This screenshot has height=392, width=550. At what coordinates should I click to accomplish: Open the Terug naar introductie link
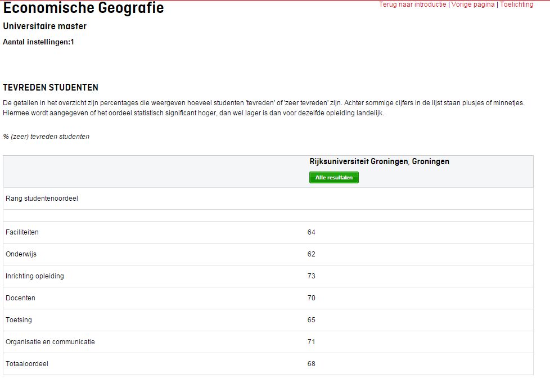[413, 4]
